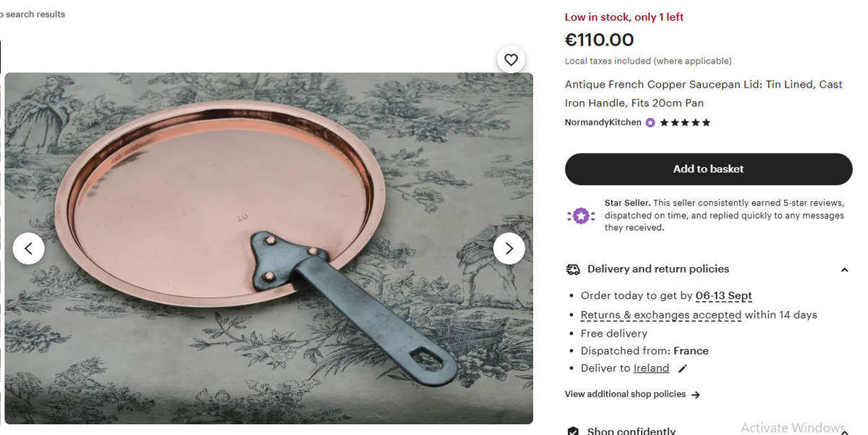The image size is (868, 435).
Task: Click the next image arrow on the photo
Action: pos(509,248)
